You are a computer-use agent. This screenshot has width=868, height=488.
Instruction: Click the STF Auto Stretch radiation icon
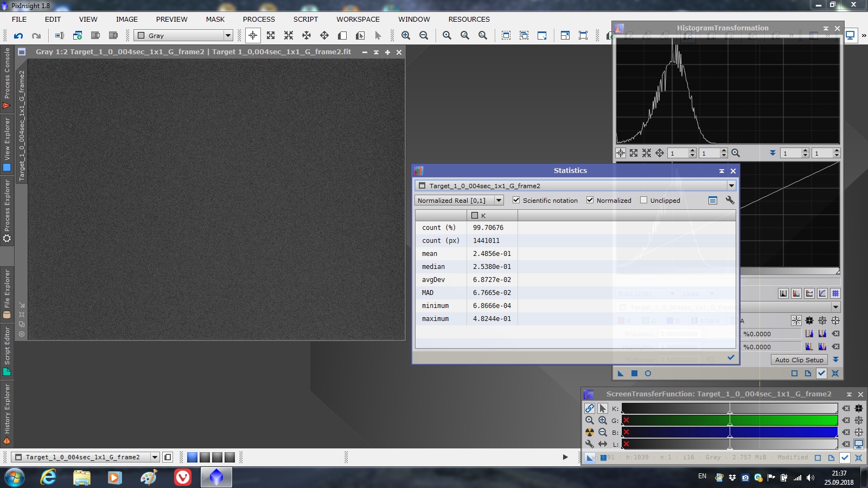pos(590,432)
